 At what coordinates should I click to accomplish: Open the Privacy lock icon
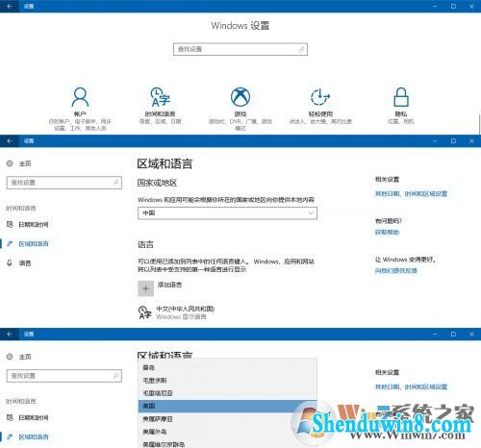pos(401,97)
